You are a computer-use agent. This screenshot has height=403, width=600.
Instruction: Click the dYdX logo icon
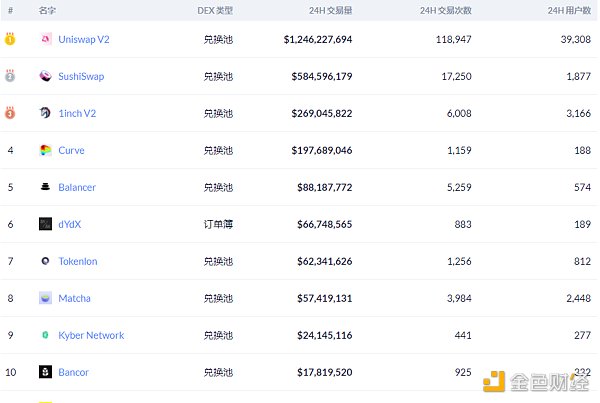45,224
